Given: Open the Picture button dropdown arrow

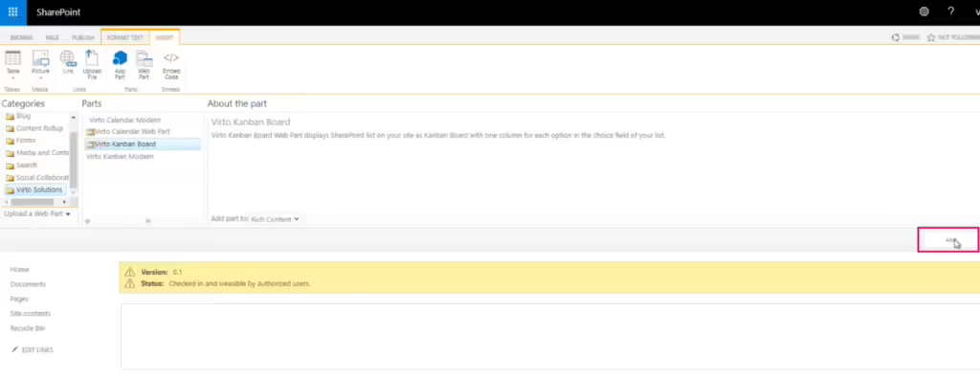Looking at the screenshot, I should 40,78.
